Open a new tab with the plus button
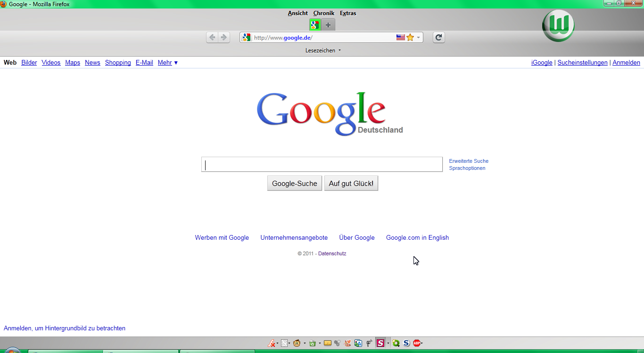 (328, 25)
